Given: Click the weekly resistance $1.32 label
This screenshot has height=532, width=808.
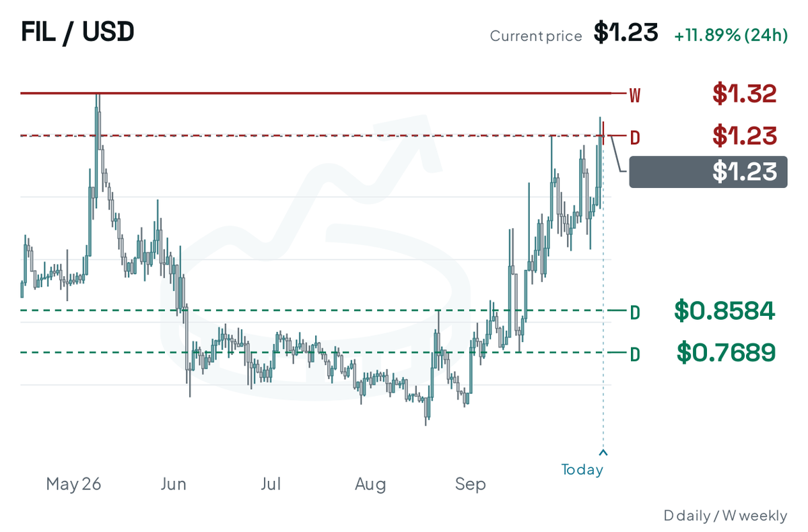Looking at the screenshot, I should 745,94.
